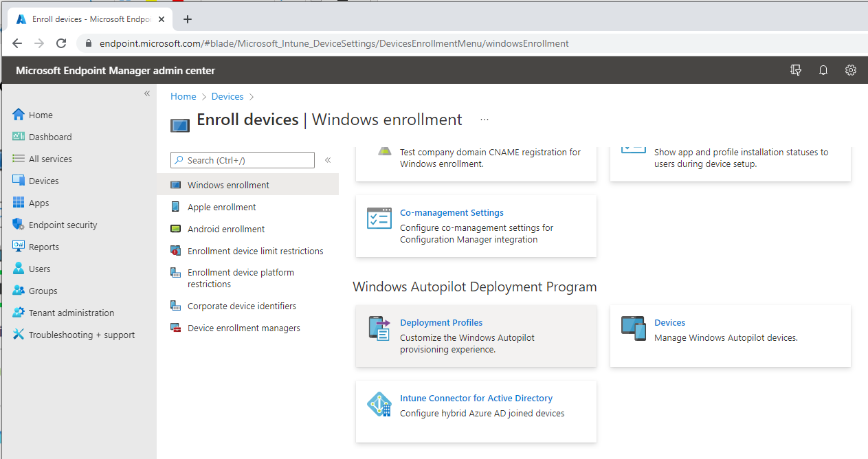The width and height of the screenshot is (868, 459).
Task: Click the CNAME registration test tile text
Action: point(491,158)
